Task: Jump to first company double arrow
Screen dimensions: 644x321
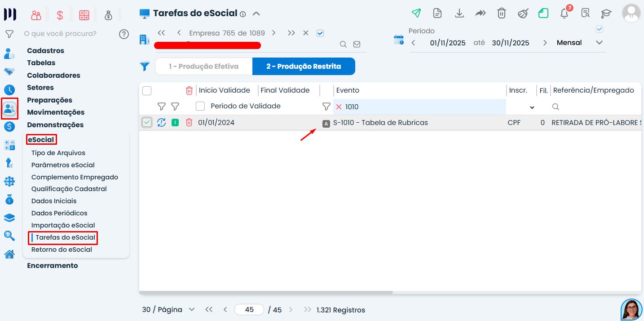Action: point(162,33)
